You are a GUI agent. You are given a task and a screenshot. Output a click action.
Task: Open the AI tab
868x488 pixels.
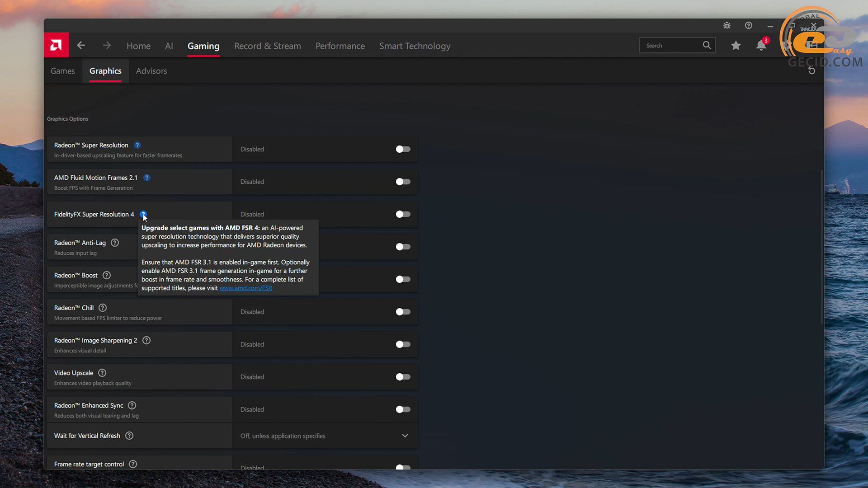pos(169,46)
